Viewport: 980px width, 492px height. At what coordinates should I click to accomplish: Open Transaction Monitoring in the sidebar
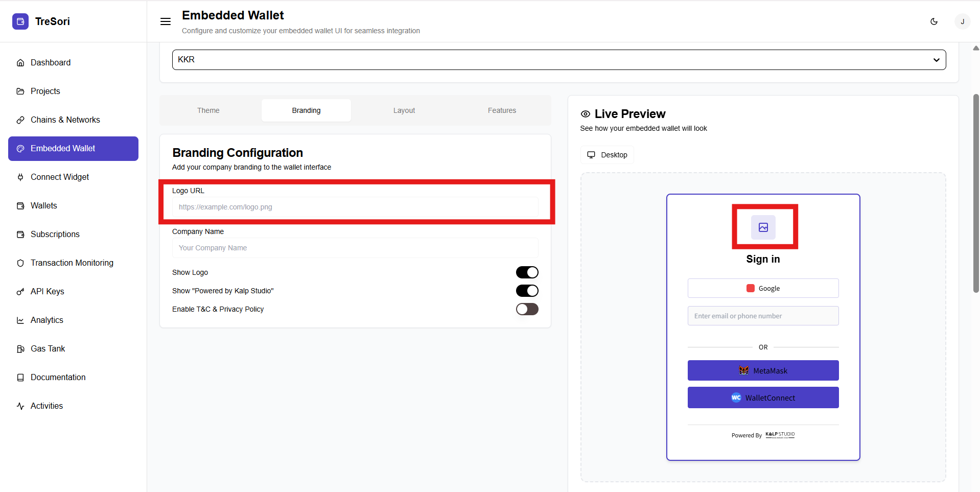point(72,263)
